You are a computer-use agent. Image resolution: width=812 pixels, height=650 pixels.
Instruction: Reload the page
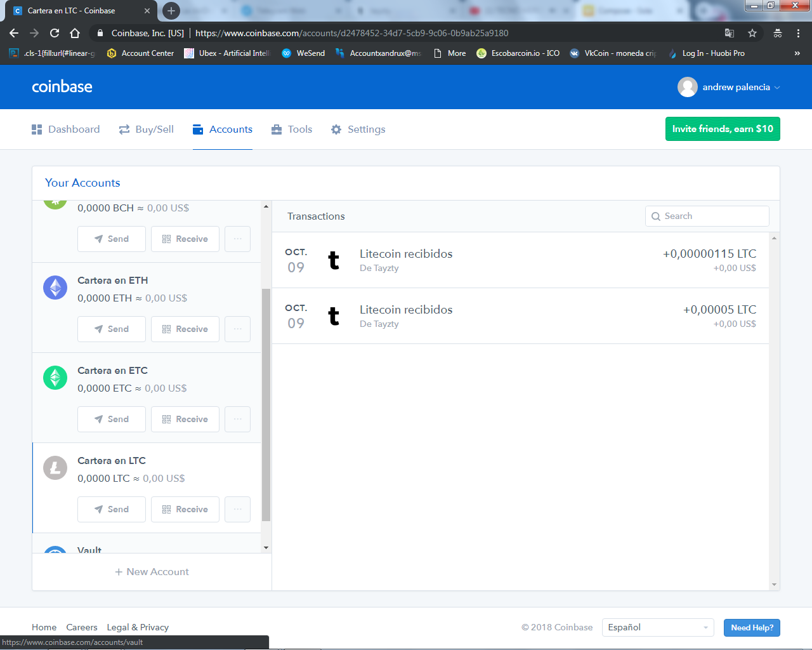[55, 33]
